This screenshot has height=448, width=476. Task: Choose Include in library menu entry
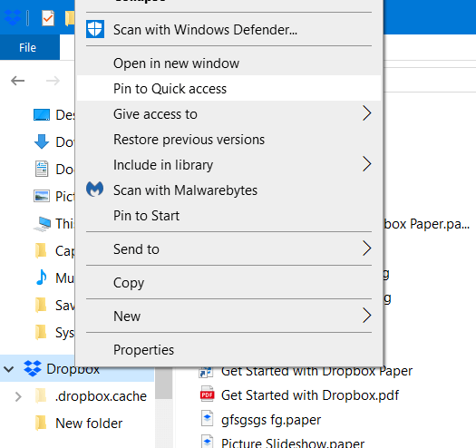click(x=228, y=165)
